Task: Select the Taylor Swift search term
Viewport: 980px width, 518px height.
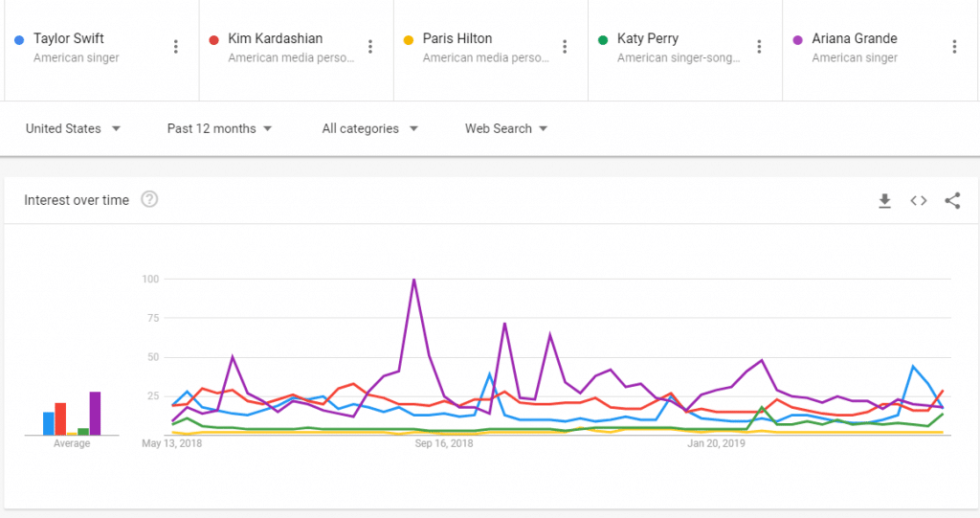Action: point(69,39)
